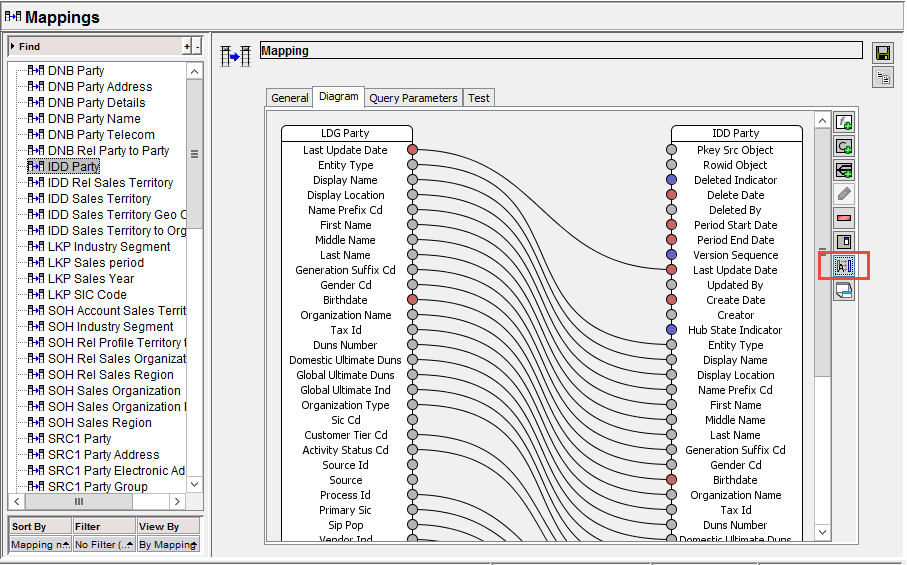The width and height of the screenshot is (907, 565).
Task: Select the Diagram tab
Action: [338, 97]
